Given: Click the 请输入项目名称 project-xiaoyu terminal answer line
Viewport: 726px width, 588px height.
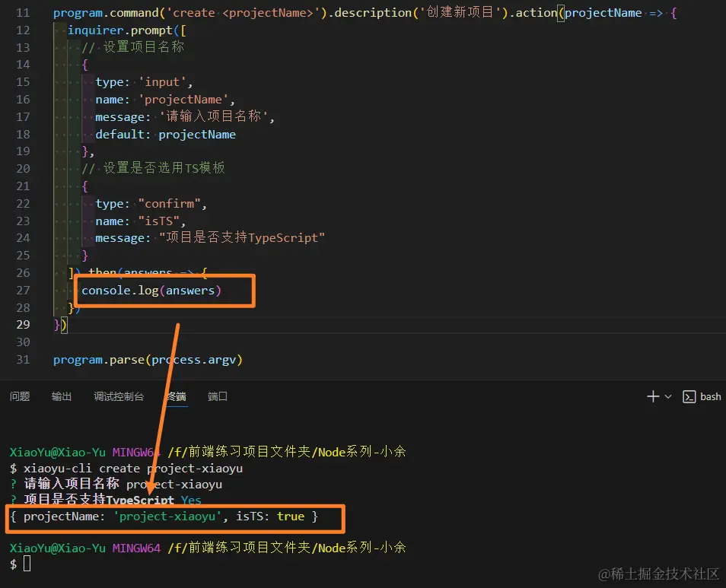Looking at the screenshot, I should 116,484.
